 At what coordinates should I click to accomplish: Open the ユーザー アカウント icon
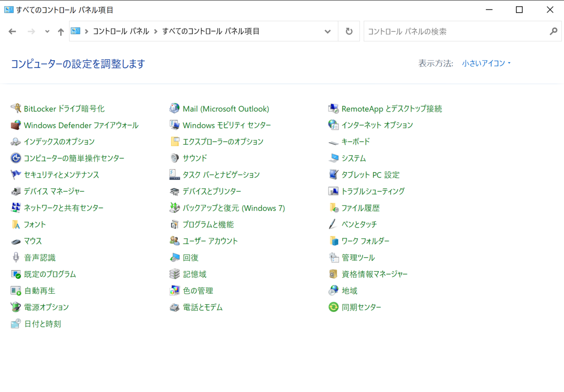click(175, 241)
